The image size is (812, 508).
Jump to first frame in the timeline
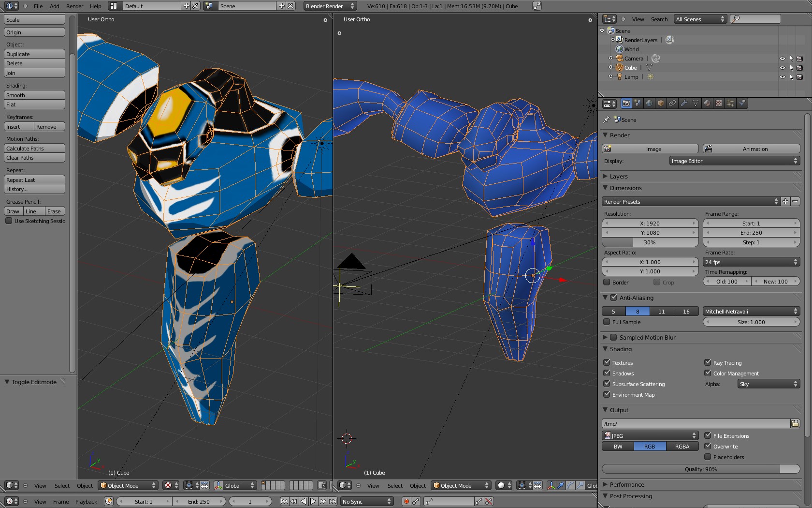coord(285,502)
